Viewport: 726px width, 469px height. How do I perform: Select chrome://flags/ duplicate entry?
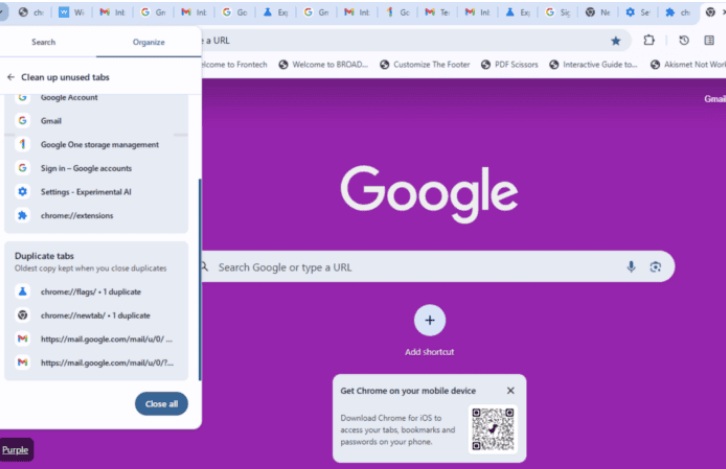96,292
